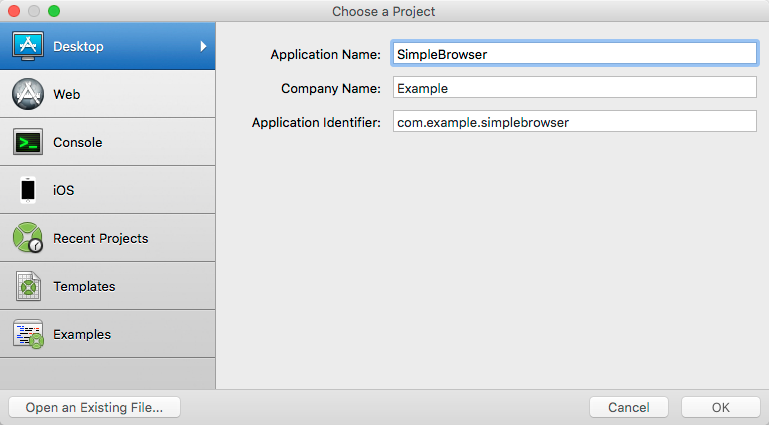Select the Console category label

click(x=77, y=142)
